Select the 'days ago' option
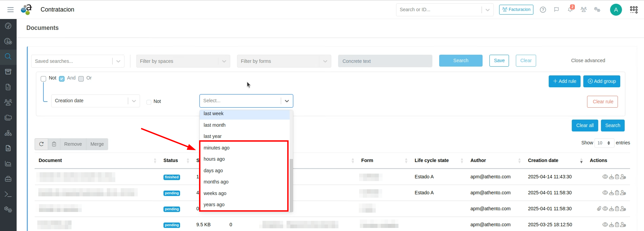The width and height of the screenshot is (644, 231). (x=213, y=171)
